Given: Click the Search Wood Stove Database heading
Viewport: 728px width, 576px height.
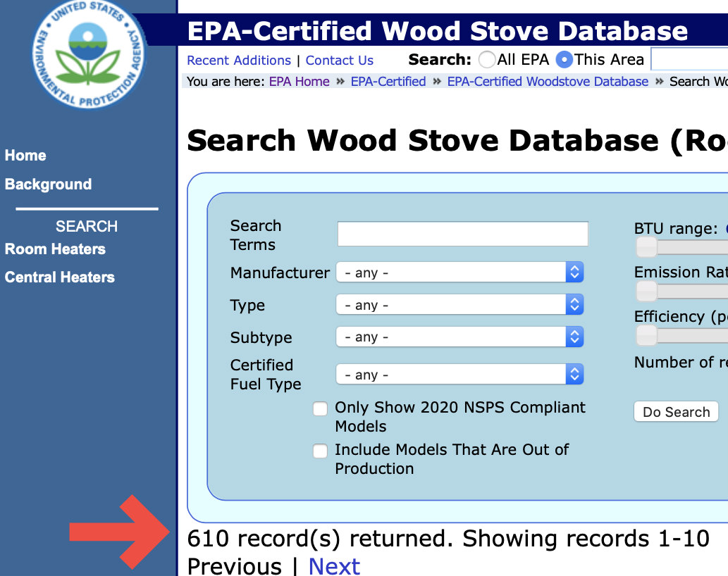Looking at the screenshot, I should (x=457, y=140).
